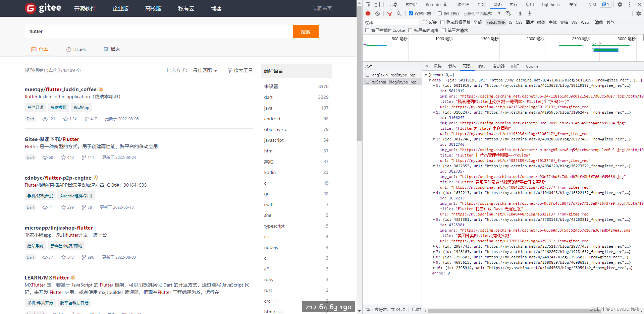This screenshot has height=314, width=644.
Task: Switch to the Issues search tab
Action: [x=76, y=50]
